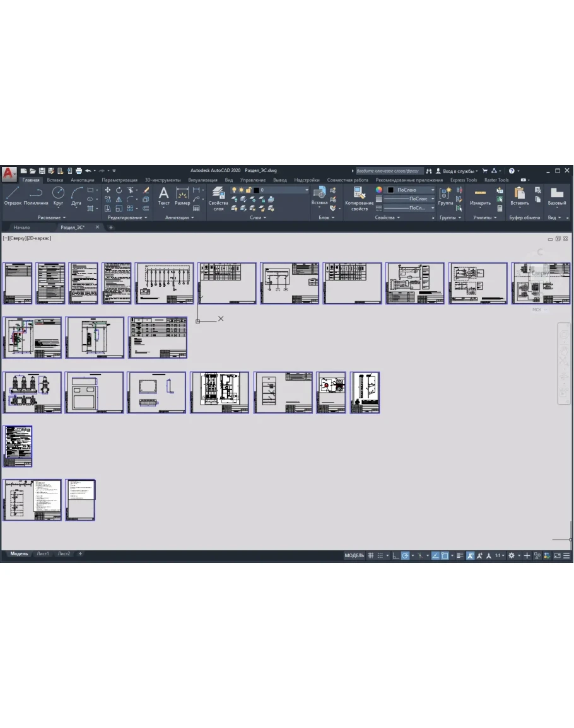Click Копирование свойств (Match Properties) icon
The image size is (574, 728).
(x=360, y=195)
